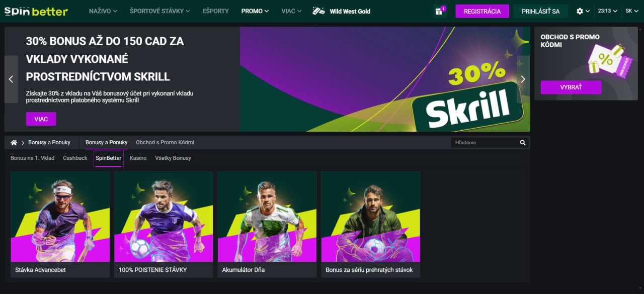Screen dimensions: 644x294
Task: Click the SpinBetter logo
Action: pyautogui.click(x=36, y=11)
